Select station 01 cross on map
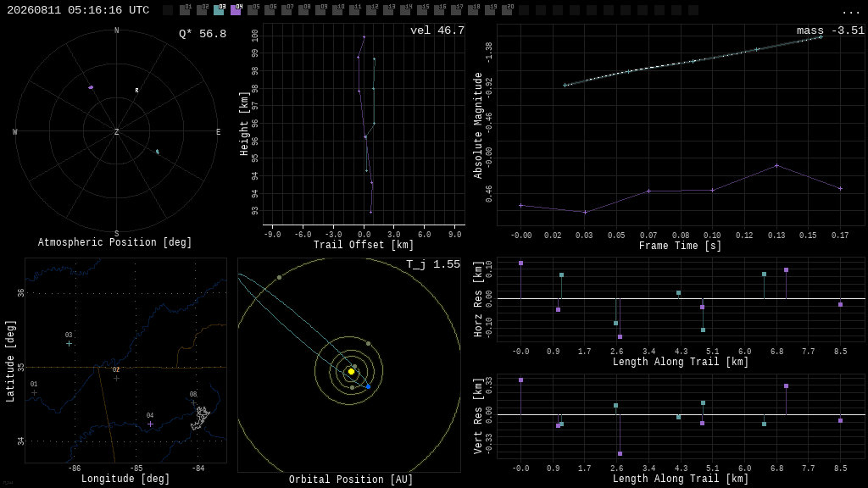Screen dimensions: 868x488 pyautogui.click(x=34, y=393)
